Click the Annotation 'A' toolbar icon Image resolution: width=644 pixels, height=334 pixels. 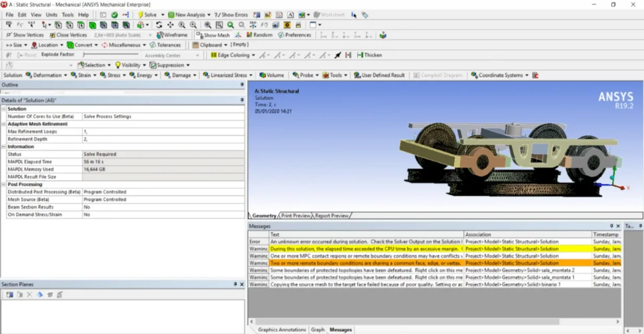(x=290, y=15)
